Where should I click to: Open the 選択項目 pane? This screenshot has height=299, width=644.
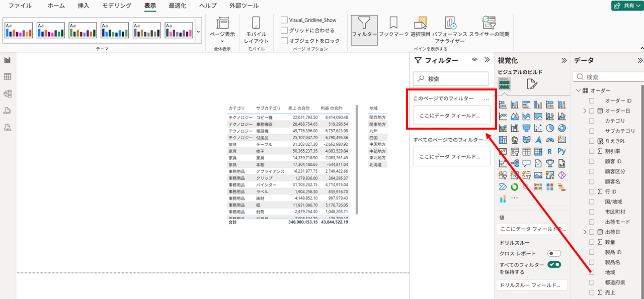420,28
